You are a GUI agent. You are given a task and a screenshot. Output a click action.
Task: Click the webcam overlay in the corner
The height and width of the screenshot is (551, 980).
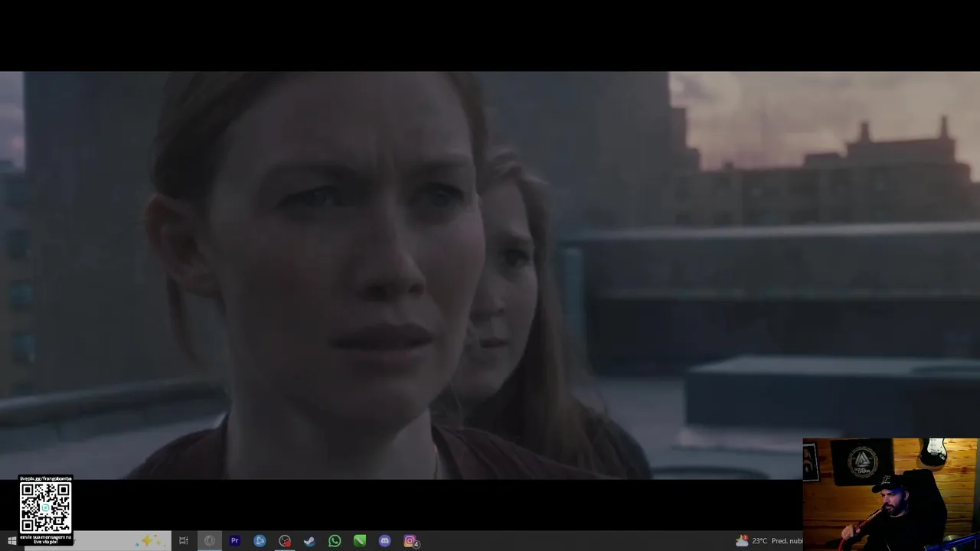coord(890,494)
